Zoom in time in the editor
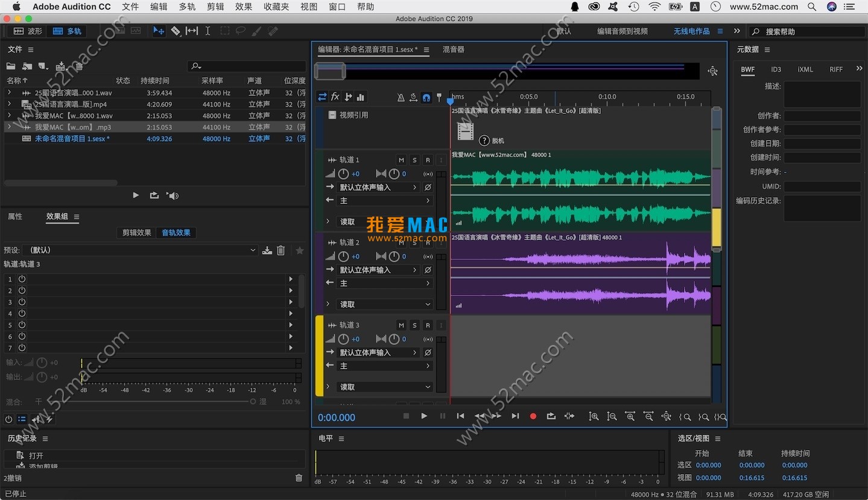868x500 pixels. coord(630,416)
